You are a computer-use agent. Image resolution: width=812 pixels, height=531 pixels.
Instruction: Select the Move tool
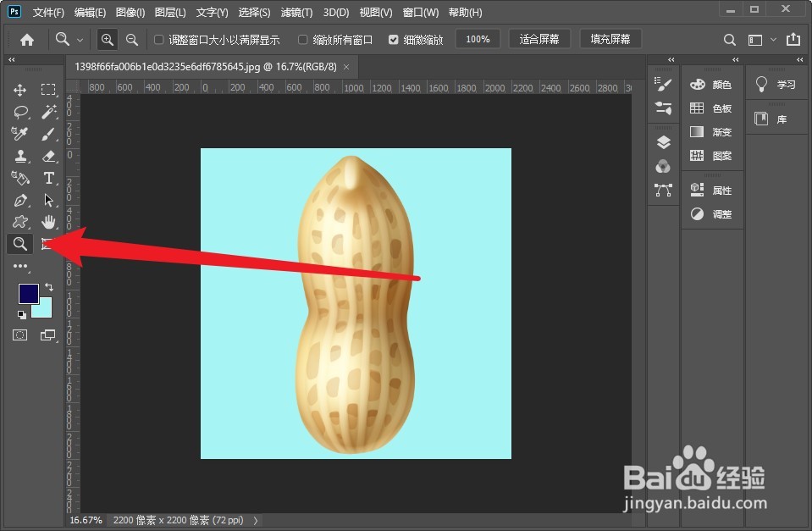(19, 89)
